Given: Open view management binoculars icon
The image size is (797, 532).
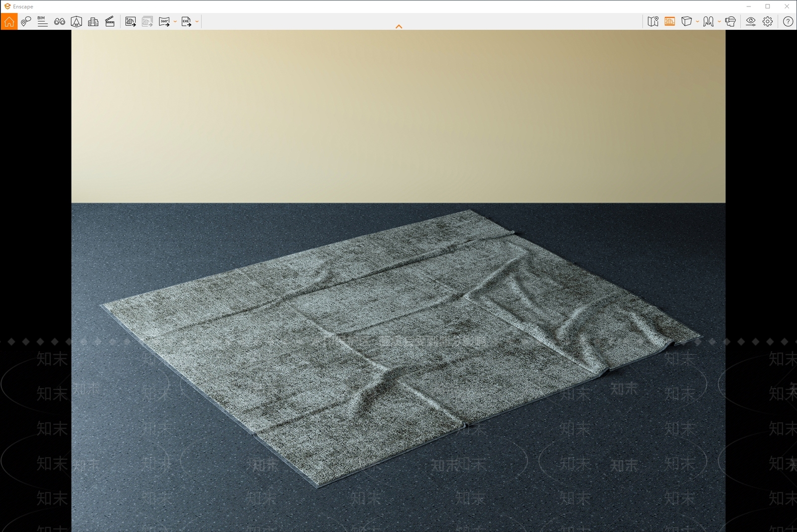Looking at the screenshot, I should 59,21.
